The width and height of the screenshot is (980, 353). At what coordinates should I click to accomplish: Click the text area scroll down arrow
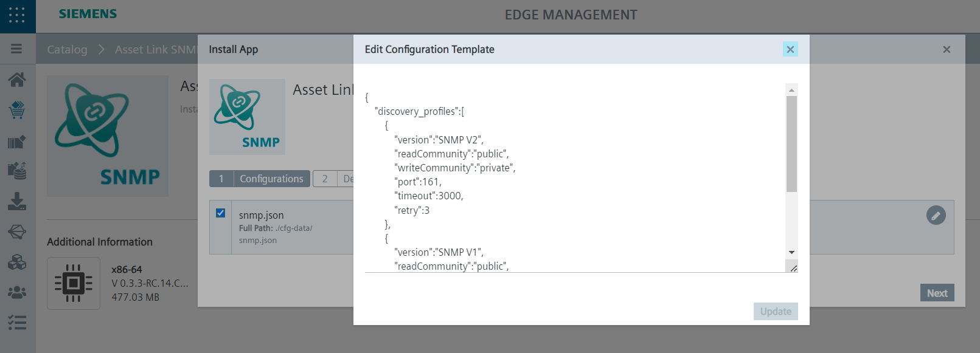click(791, 252)
